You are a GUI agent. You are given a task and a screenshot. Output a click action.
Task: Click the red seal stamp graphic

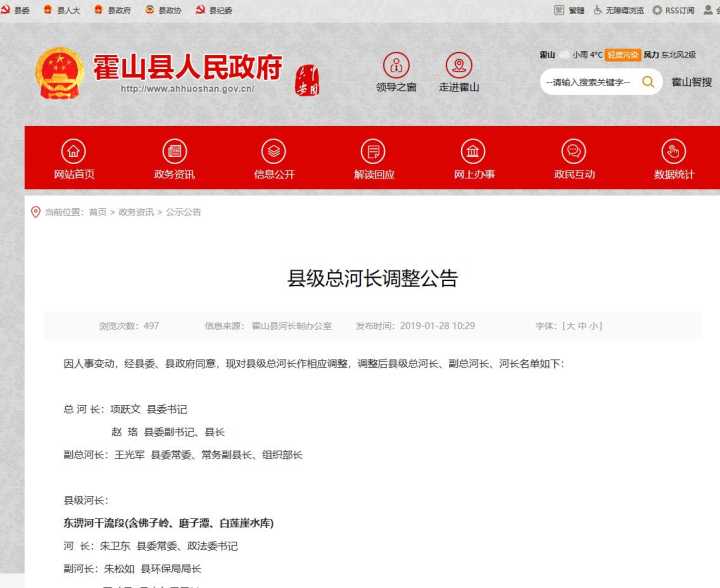[307, 80]
